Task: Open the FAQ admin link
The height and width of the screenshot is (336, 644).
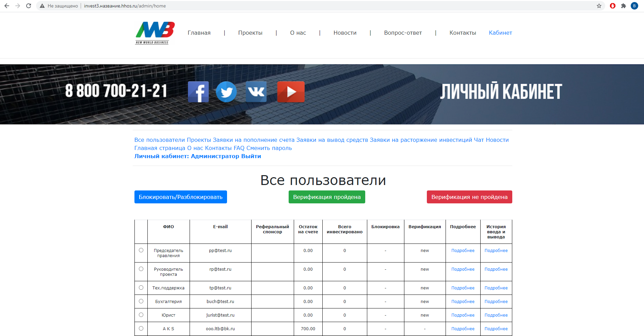Action: click(x=239, y=148)
